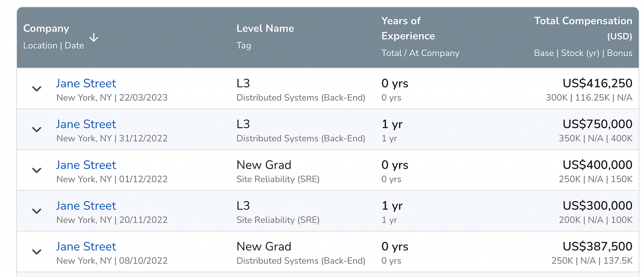Click the L3 level label in the first row

[243, 83]
